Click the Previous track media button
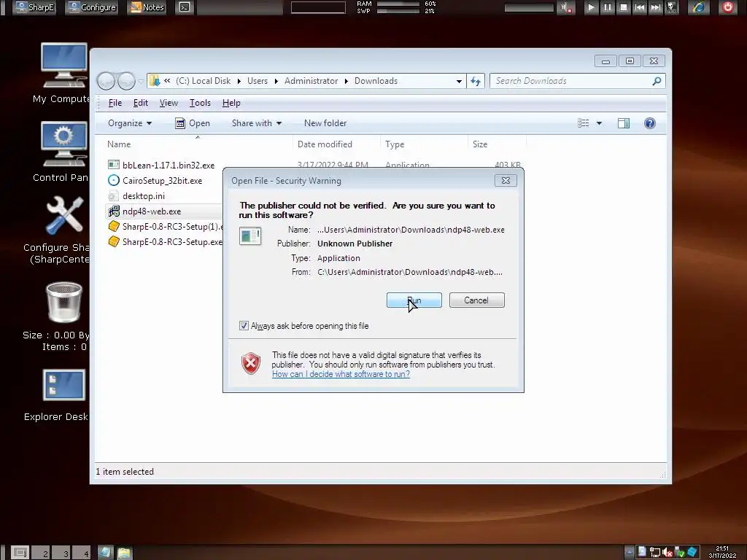 [x=640, y=7]
